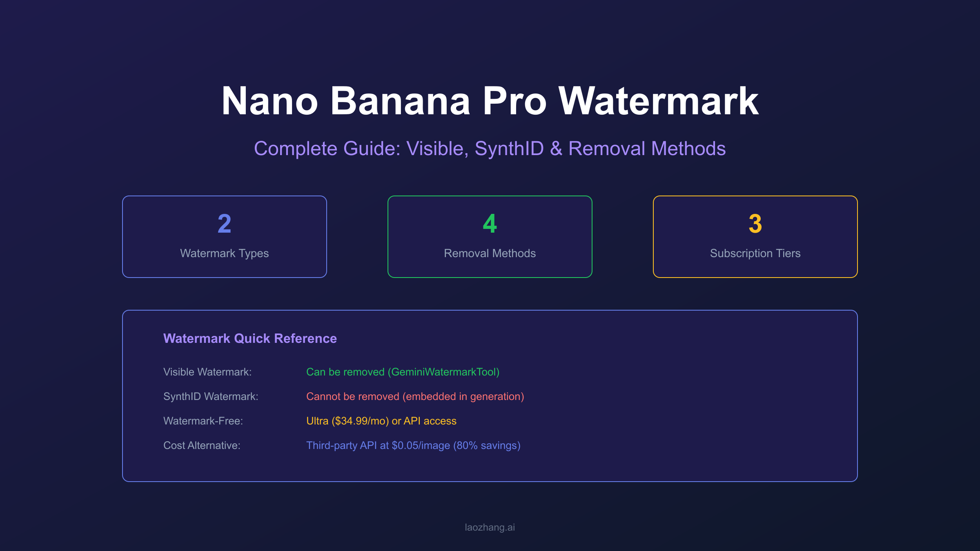Click the "Cost Alternative:" row label
Viewport: 980px width, 551px height.
(x=202, y=445)
